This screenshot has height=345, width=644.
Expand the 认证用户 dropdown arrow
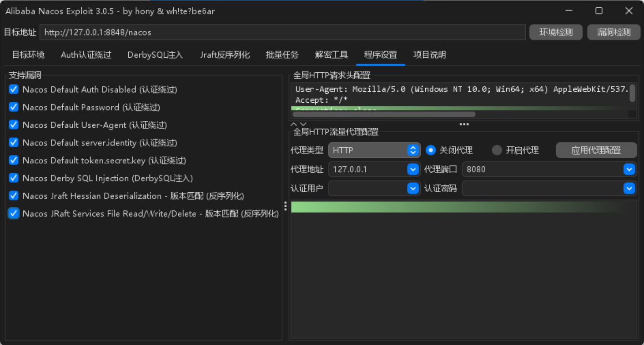click(413, 188)
